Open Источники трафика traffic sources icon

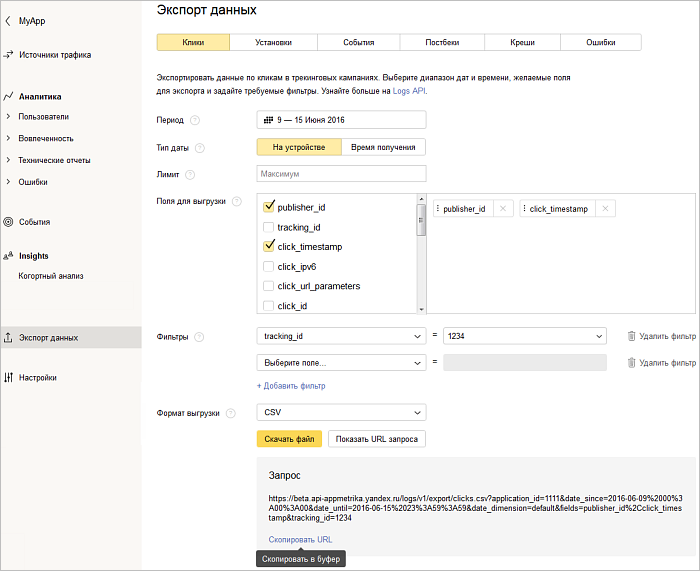(8, 55)
